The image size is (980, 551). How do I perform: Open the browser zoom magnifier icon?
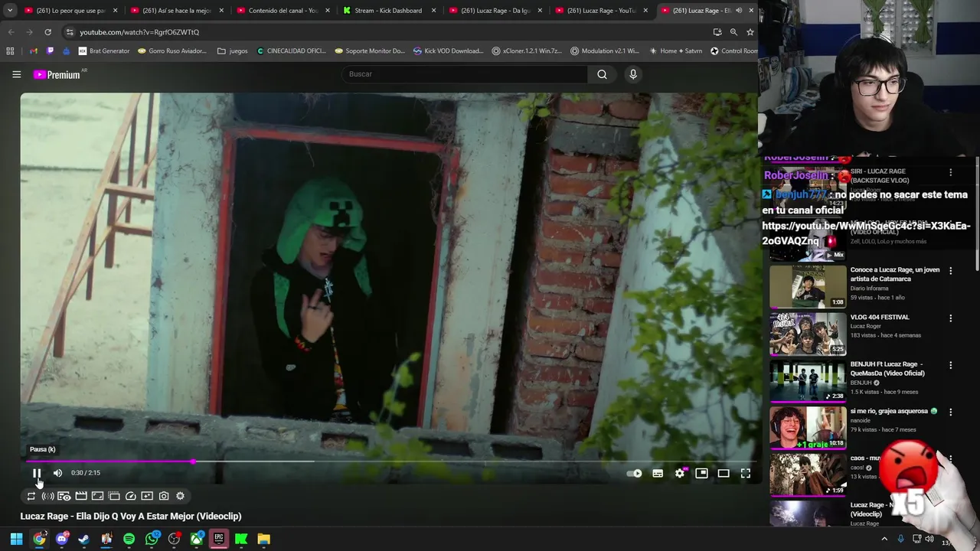click(x=733, y=32)
